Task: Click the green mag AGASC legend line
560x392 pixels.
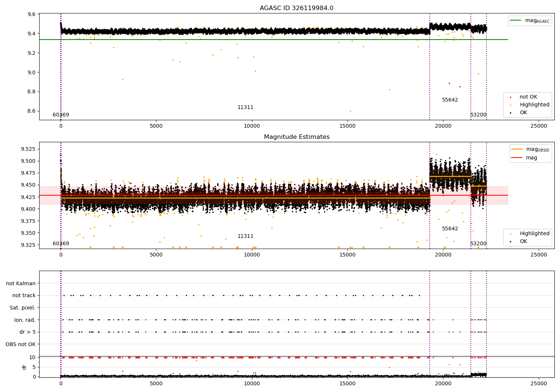Action: point(516,21)
